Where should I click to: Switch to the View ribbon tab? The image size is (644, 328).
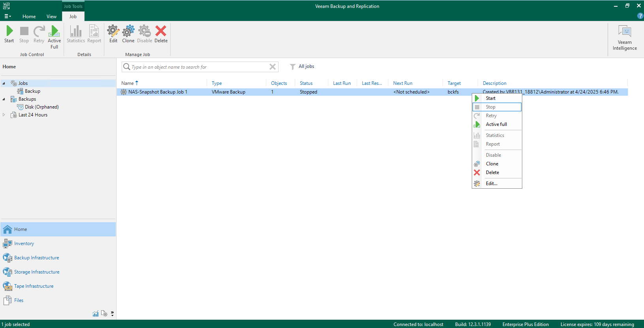pos(51,17)
